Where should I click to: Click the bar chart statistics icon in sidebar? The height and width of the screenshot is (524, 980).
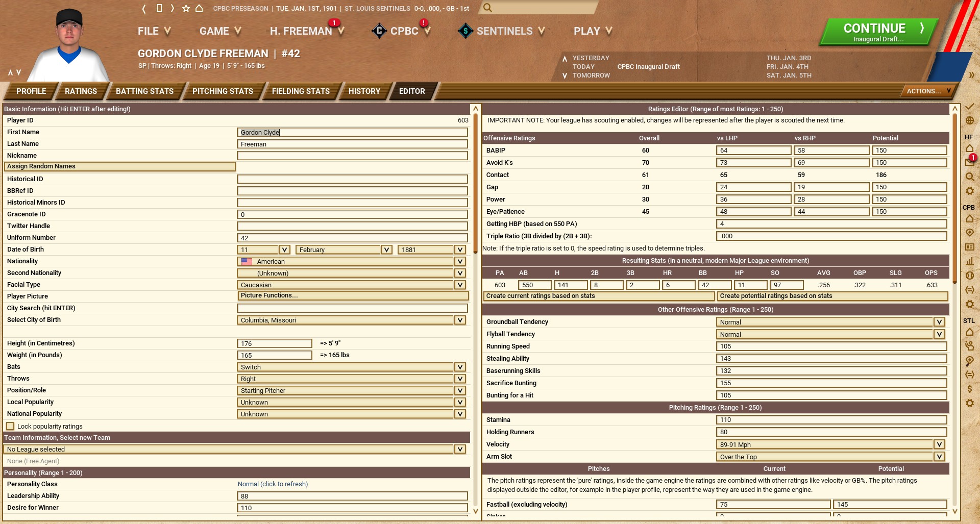tap(969, 261)
